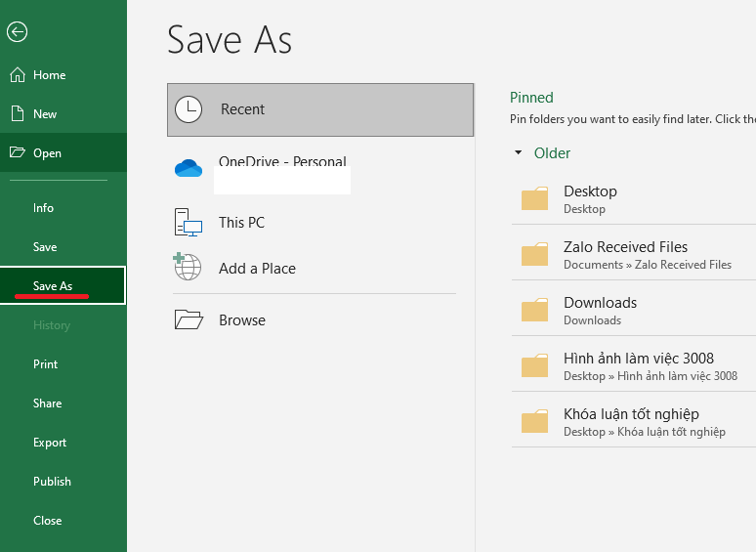Screen dimensions: 756x552
Task: Collapse the Older section triangle
Action: click(x=519, y=152)
